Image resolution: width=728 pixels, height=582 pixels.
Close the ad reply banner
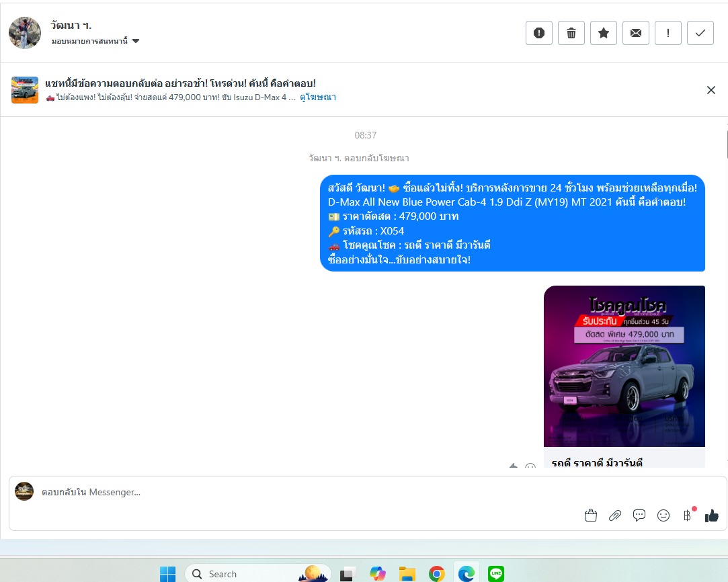(711, 90)
